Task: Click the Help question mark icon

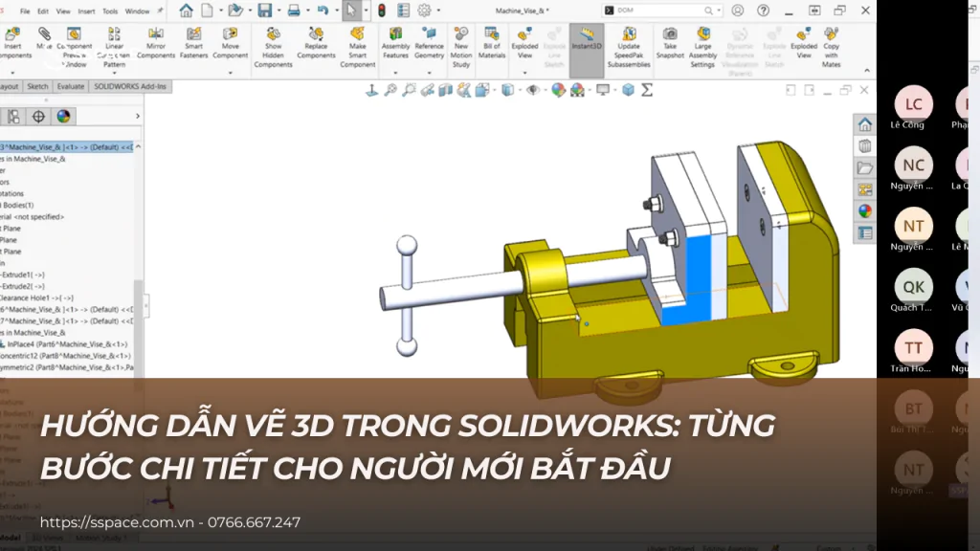Action: coord(763,11)
